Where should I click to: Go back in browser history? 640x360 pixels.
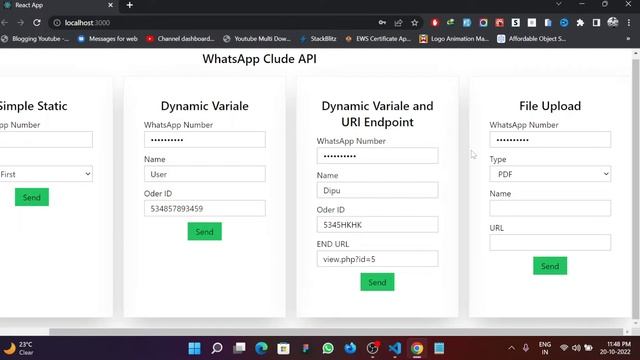(x=4, y=23)
